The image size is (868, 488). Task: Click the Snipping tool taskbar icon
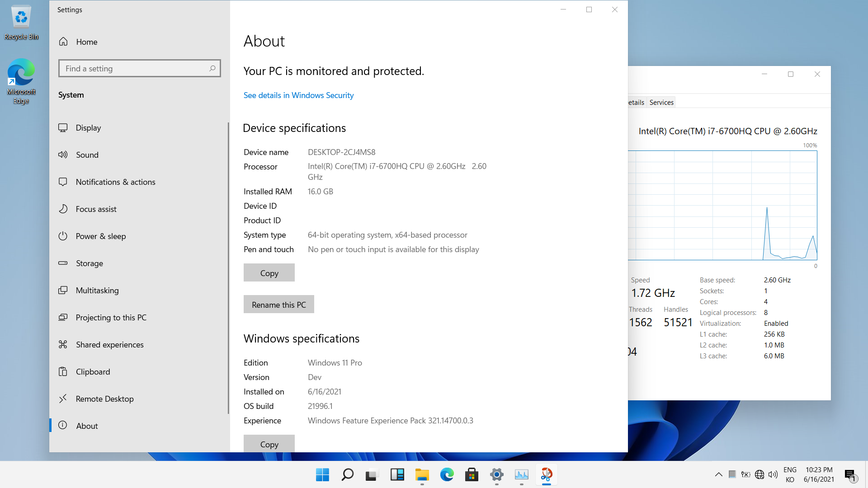point(546,475)
